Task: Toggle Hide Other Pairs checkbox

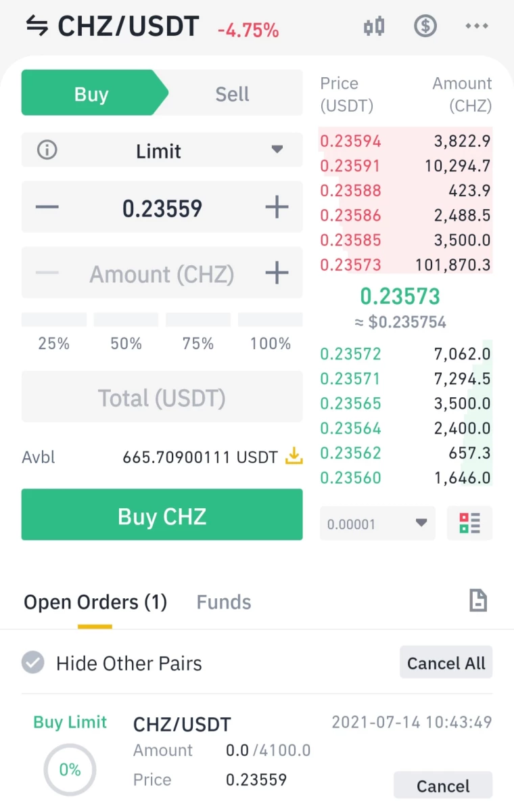Action: pos(32,662)
